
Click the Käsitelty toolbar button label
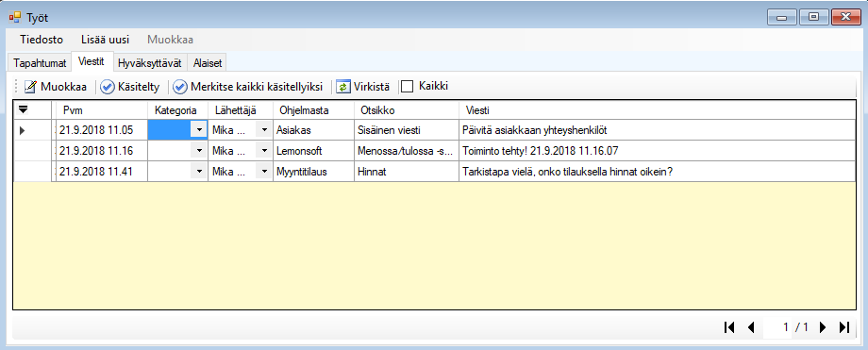coord(139,87)
